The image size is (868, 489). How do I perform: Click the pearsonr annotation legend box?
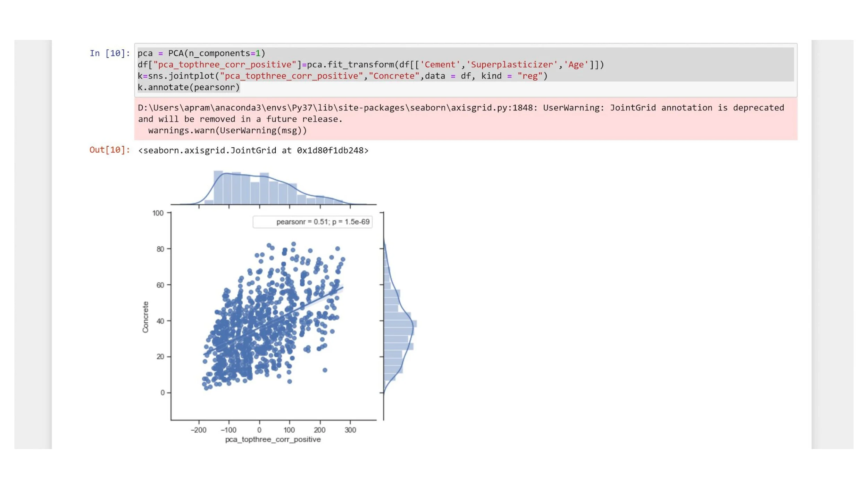point(312,222)
